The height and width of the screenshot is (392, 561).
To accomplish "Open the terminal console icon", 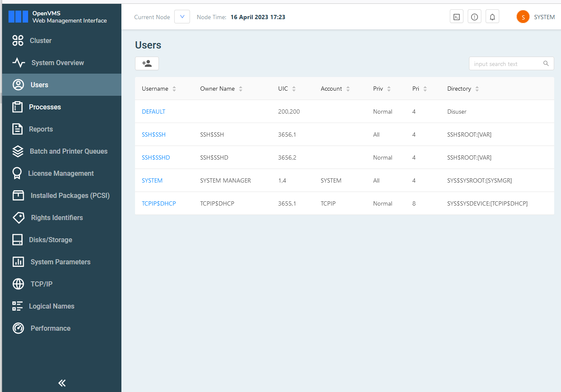I will [457, 17].
